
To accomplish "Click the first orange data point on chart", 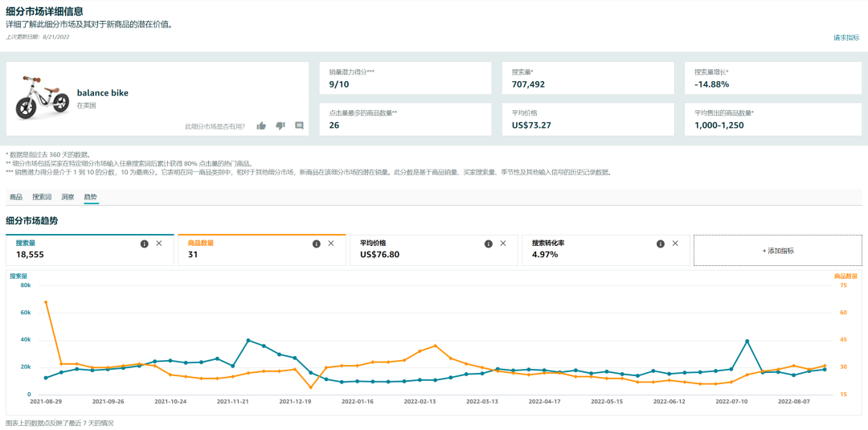I will [x=46, y=302].
